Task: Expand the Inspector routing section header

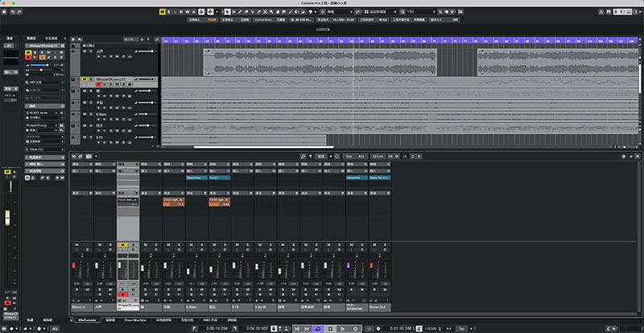Action: tap(45, 106)
